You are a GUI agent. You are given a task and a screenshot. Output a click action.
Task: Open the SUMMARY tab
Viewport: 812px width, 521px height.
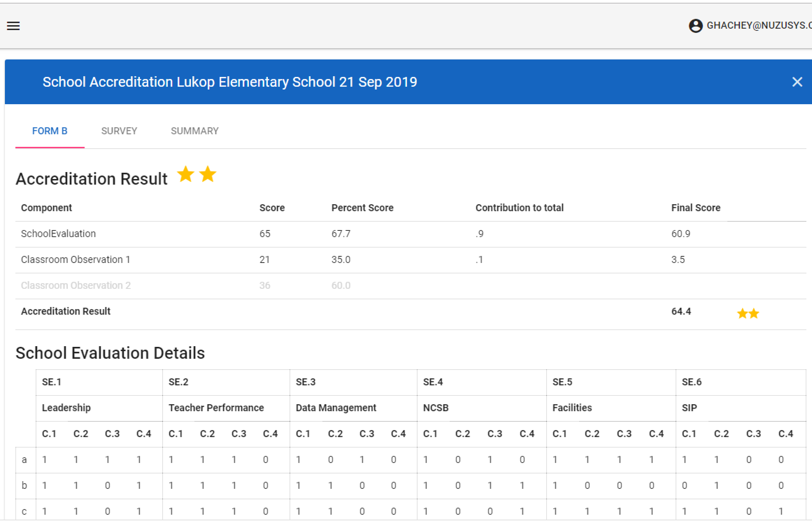194,131
